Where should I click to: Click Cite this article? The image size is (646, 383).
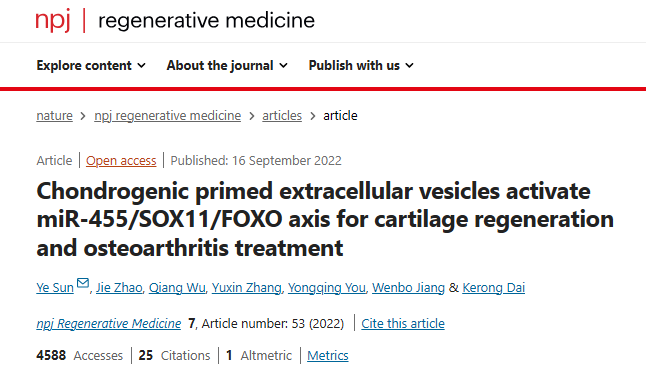click(x=403, y=324)
